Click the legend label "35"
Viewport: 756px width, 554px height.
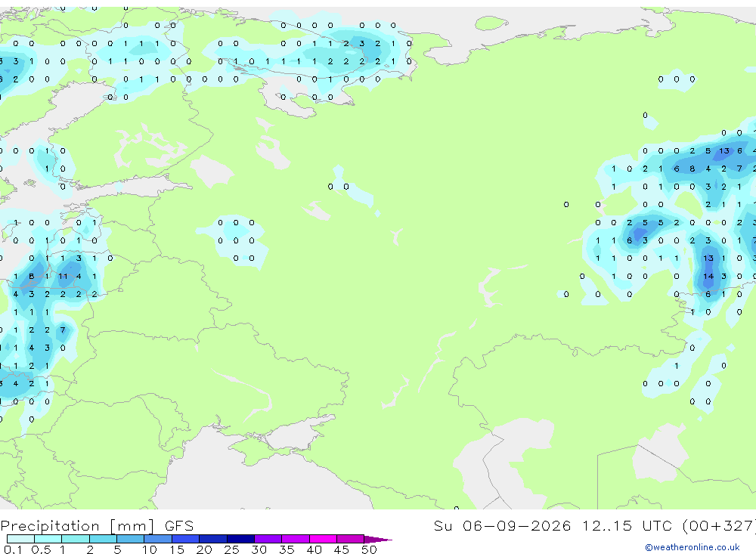pos(287,549)
